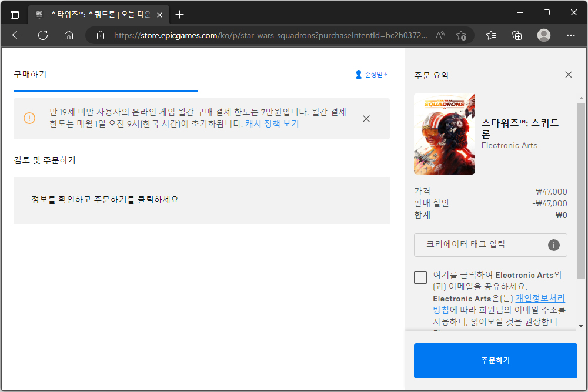Click the 크리에이터 태그 입력 field
The image size is (588, 392).
[490, 244]
